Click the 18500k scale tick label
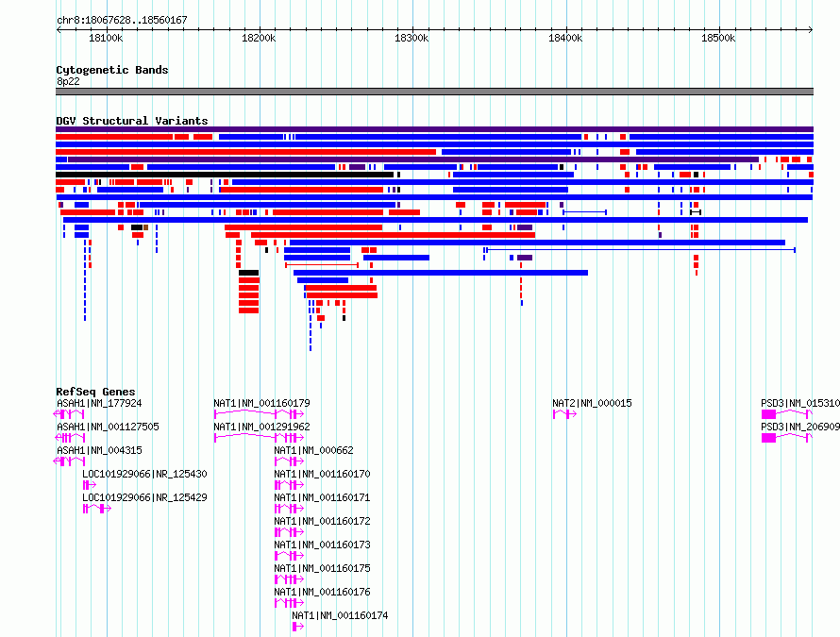 point(718,38)
